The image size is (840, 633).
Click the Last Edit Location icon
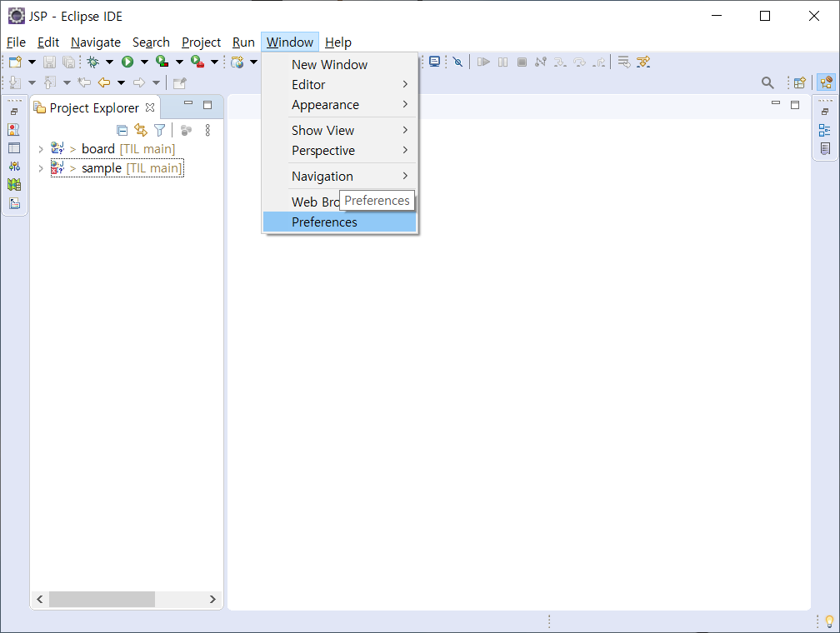[84, 82]
